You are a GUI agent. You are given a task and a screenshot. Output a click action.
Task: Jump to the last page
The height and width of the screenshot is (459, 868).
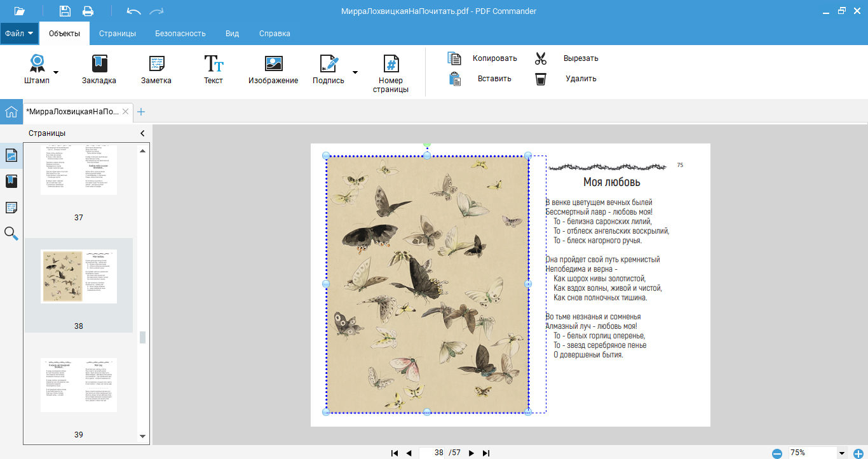[x=486, y=453]
